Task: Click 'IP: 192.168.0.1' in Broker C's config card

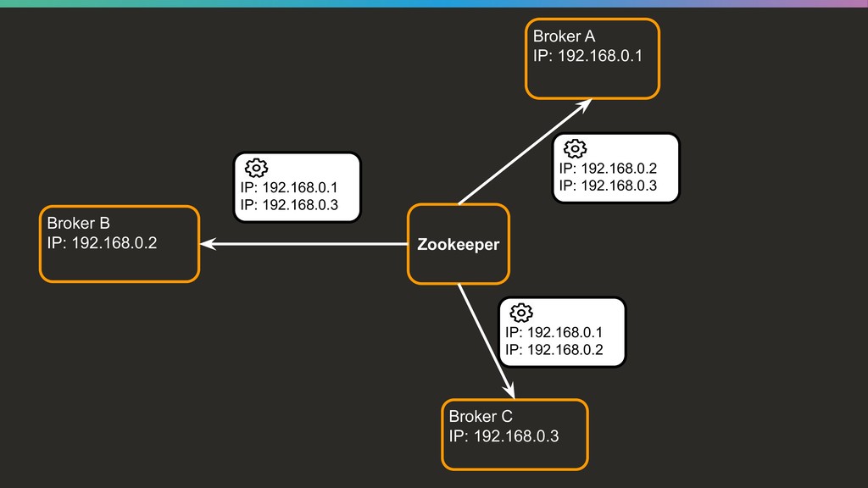Action: pos(554,332)
